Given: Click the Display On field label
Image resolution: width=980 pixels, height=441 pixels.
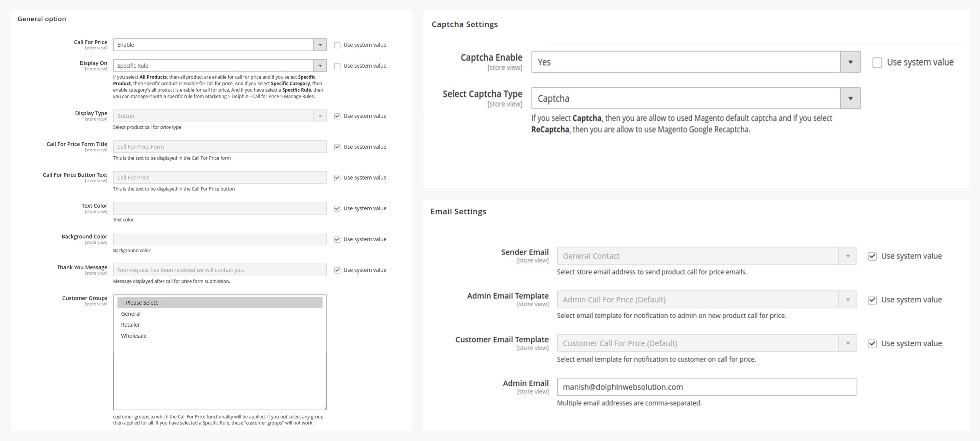Looking at the screenshot, I should pyautogui.click(x=93, y=63).
